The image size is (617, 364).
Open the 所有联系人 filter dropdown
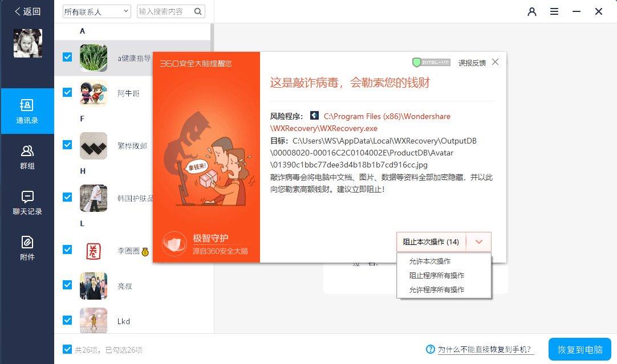pos(97,11)
